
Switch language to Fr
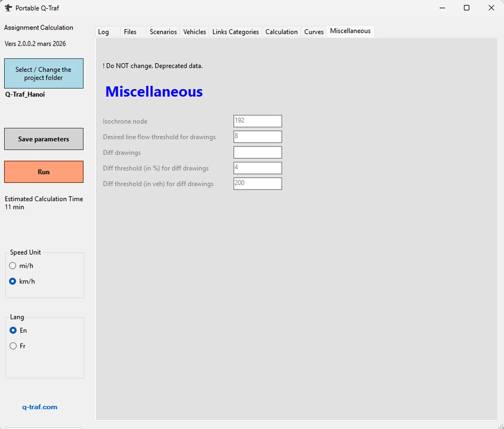[13, 346]
